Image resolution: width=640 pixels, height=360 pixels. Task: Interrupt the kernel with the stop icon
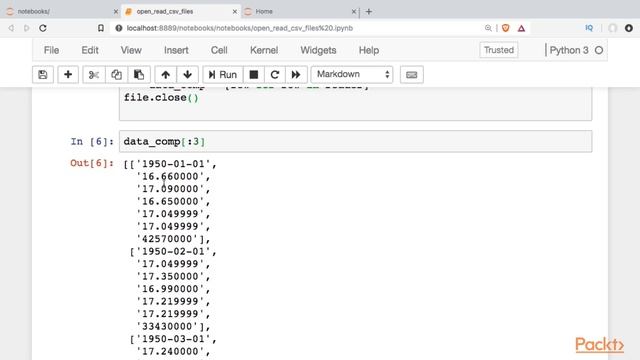click(254, 75)
